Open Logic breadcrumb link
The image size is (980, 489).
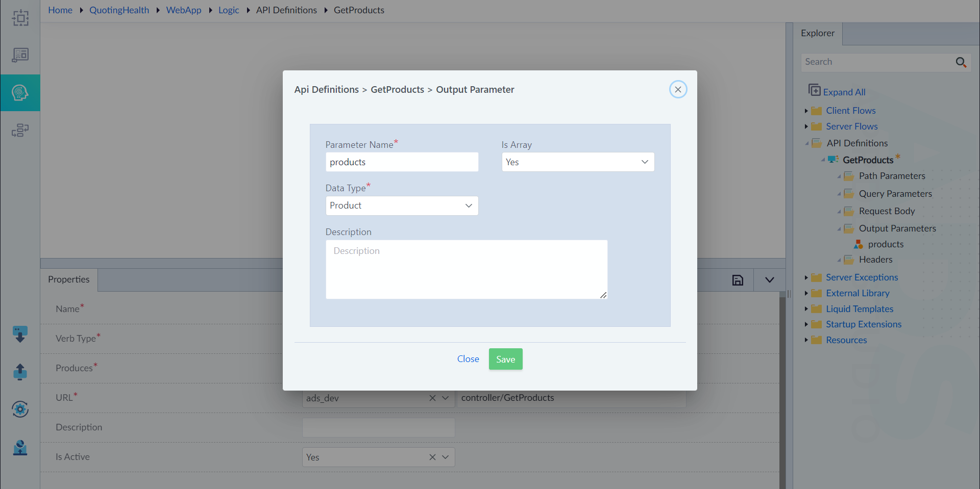pos(229,10)
